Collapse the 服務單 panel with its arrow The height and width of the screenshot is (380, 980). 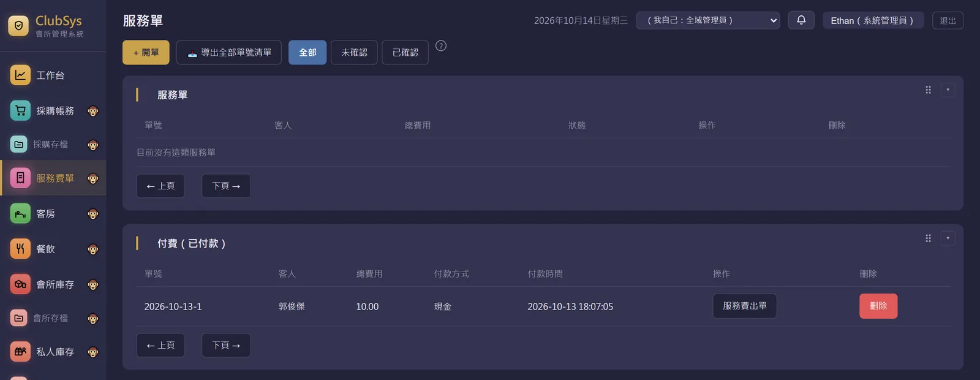point(948,90)
